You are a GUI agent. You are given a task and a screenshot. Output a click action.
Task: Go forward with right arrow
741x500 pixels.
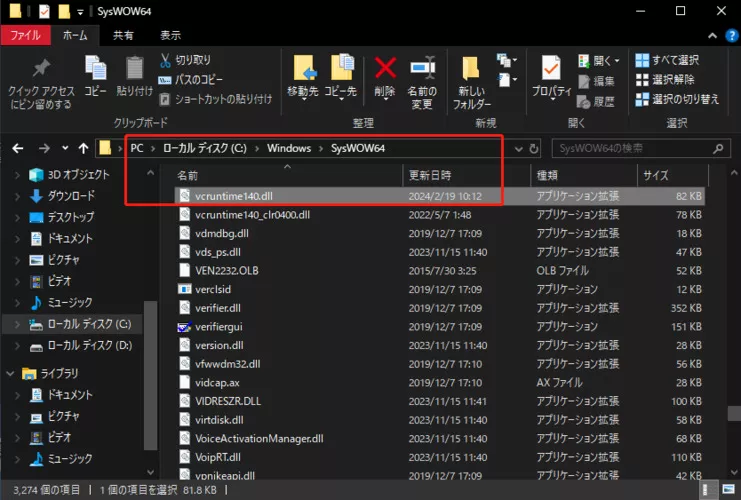44,148
